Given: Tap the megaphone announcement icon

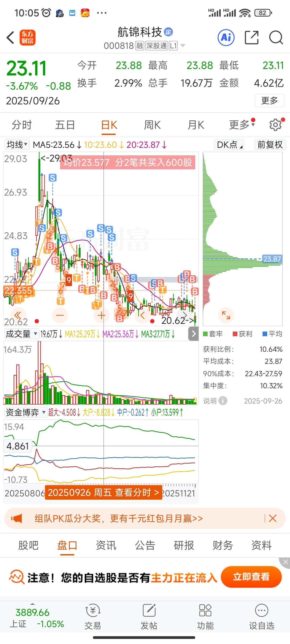Looking at the screenshot, I should [17, 518].
